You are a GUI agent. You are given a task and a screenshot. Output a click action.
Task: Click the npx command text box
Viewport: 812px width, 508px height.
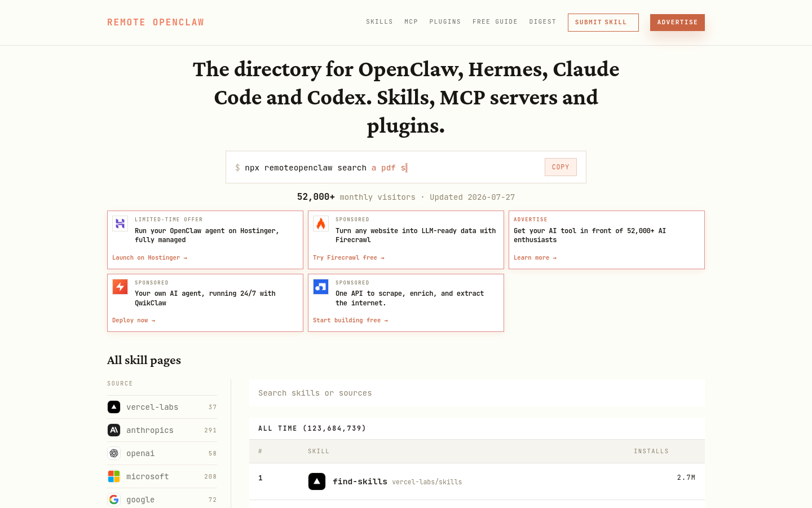(406, 167)
